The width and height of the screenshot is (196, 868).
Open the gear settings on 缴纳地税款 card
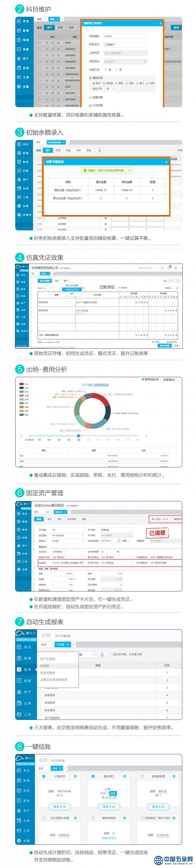coord(124,818)
